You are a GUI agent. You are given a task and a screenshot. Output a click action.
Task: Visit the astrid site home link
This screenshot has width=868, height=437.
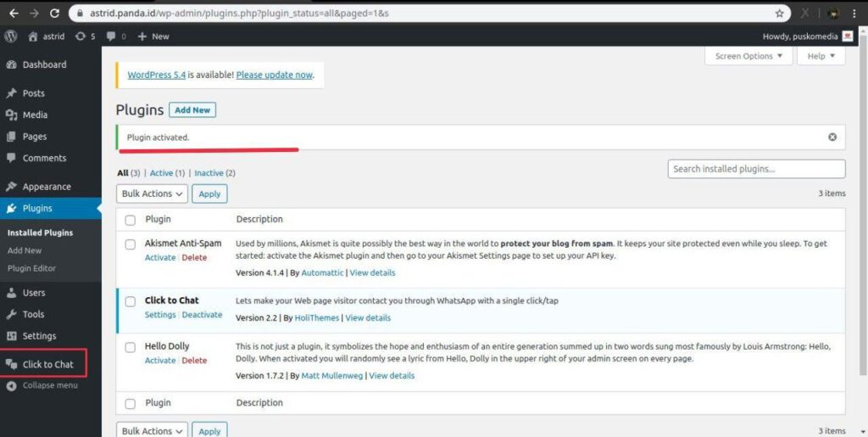coord(46,36)
